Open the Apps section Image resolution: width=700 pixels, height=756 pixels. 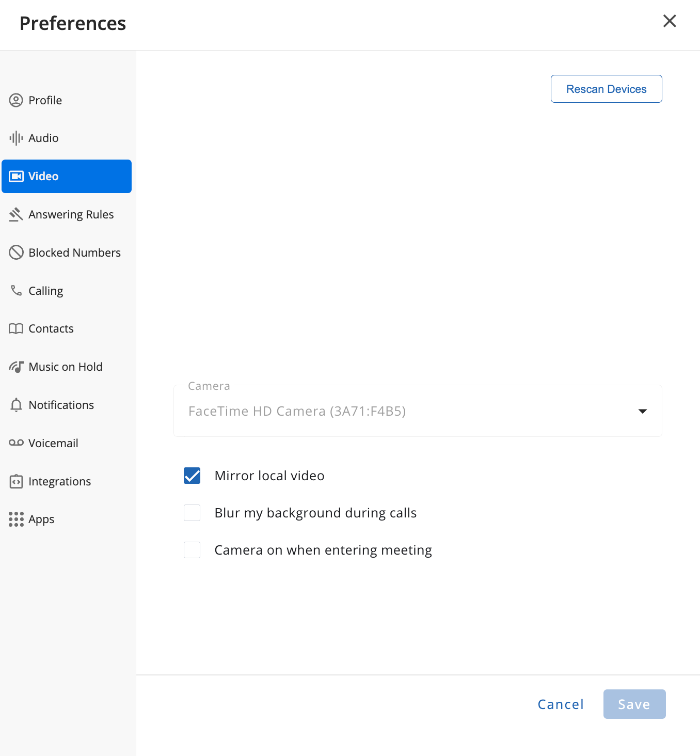pyautogui.click(x=67, y=519)
